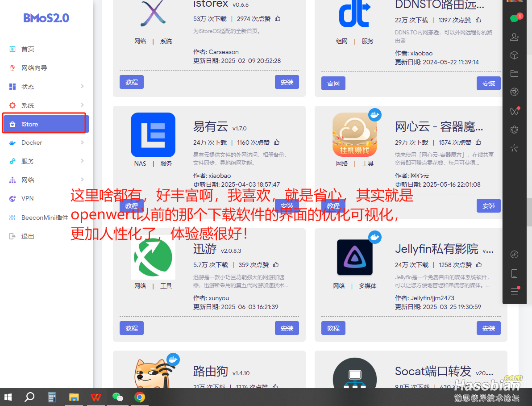Install 网心云 with 安装 button
This screenshot has width=532, height=406.
pyautogui.click(x=489, y=206)
